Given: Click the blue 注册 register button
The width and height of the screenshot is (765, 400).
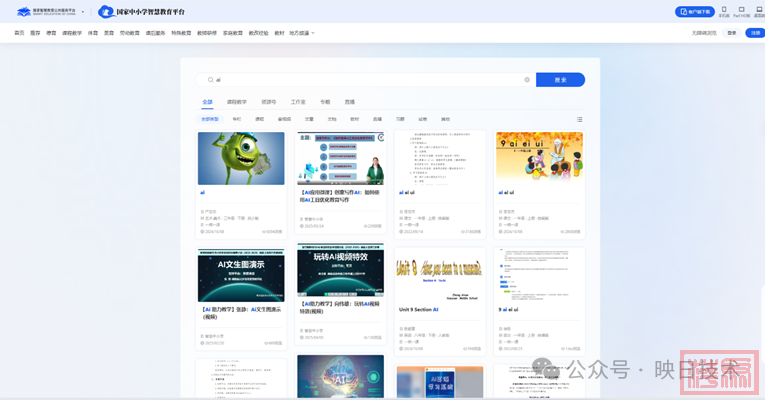Looking at the screenshot, I should pos(755,33).
